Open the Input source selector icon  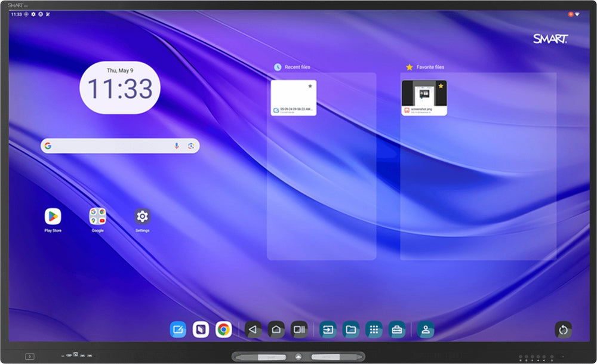tap(327, 329)
